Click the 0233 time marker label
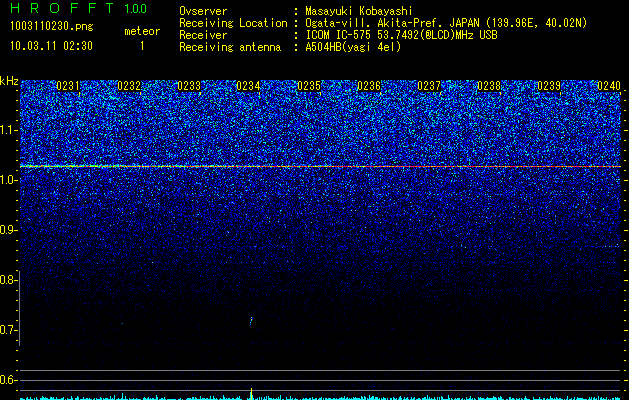The width and height of the screenshot is (629, 400). (x=189, y=86)
